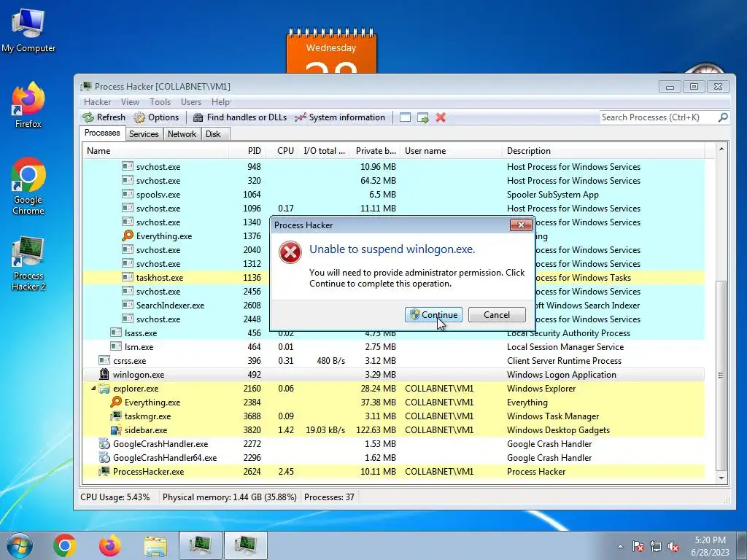747x560 pixels.
Task: Open Options from the toolbar
Action: coord(156,117)
